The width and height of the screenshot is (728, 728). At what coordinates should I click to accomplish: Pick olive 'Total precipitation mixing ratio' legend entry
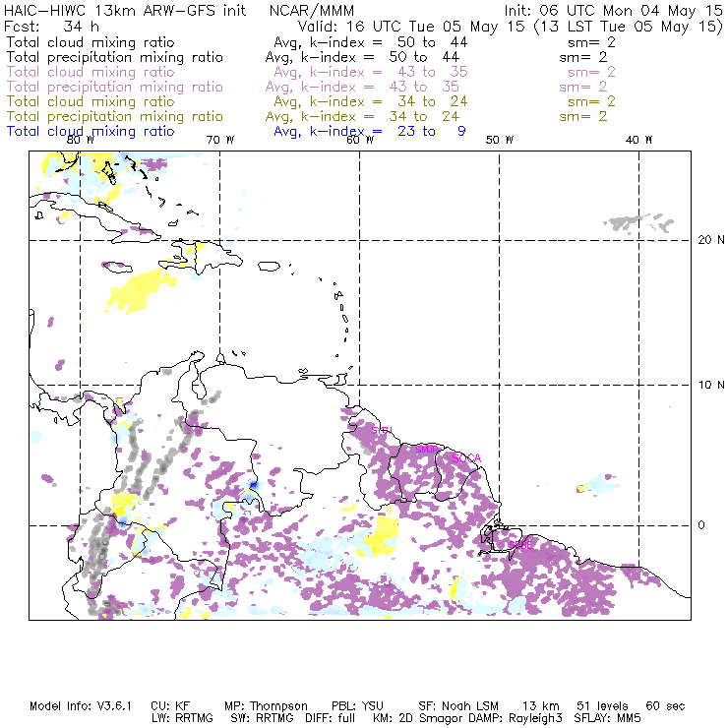coord(115,116)
